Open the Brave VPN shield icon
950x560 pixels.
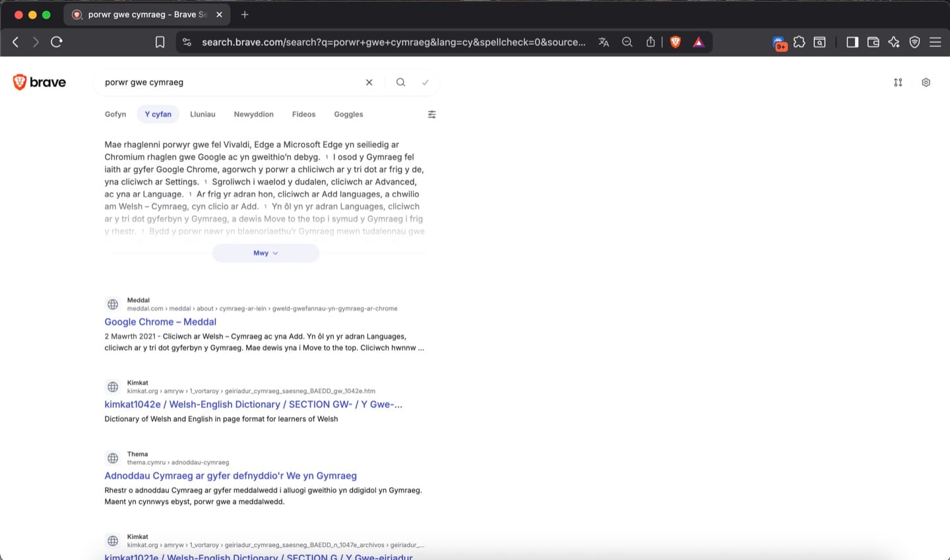(x=914, y=42)
